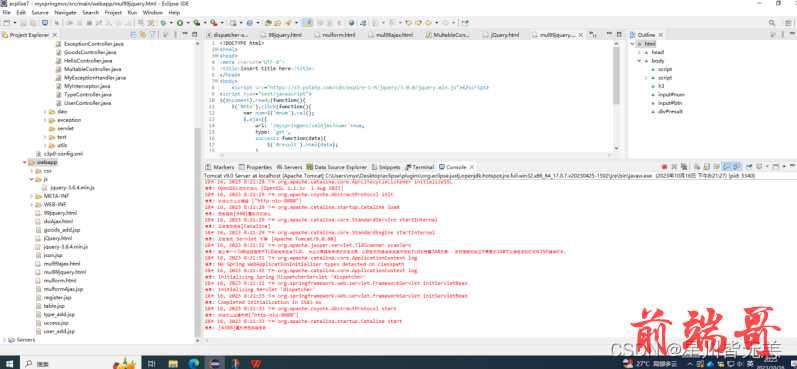Open the Terminal view tab
The height and width of the screenshot is (369, 797).
click(x=419, y=167)
